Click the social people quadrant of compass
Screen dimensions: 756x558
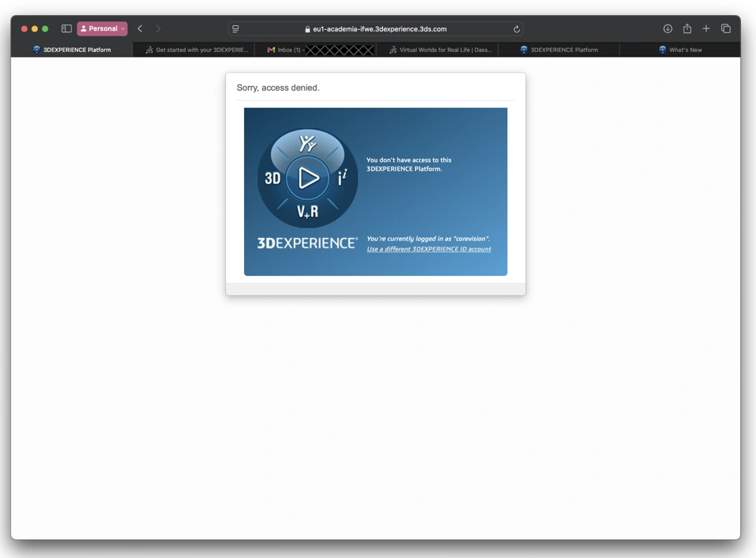(x=307, y=143)
